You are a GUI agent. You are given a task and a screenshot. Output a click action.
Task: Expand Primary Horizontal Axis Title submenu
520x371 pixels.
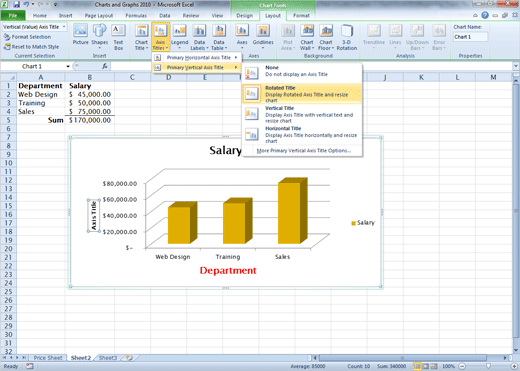(x=197, y=57)
